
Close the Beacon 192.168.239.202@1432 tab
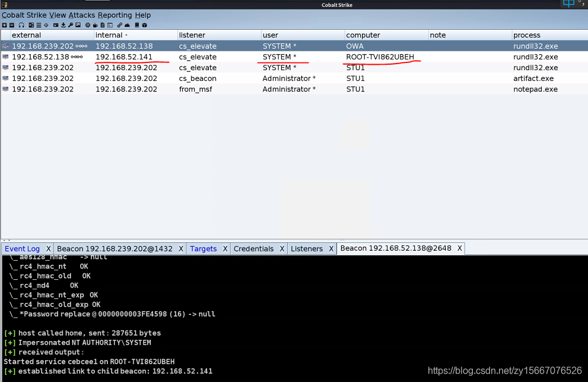pos(181,249)
